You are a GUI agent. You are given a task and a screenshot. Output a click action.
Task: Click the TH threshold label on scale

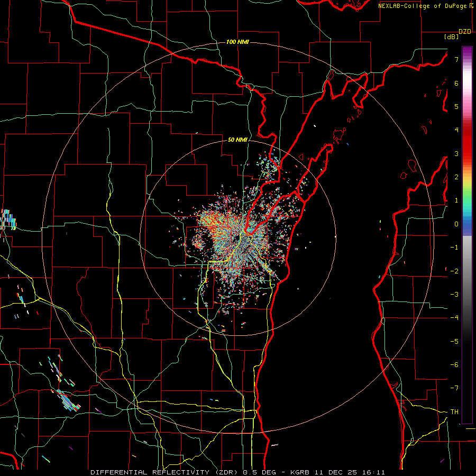click(x=454, y=412)
